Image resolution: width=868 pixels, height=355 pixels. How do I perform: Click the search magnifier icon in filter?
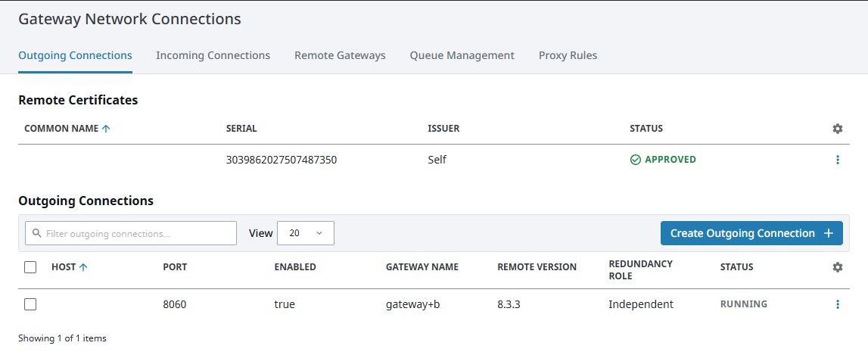pos(37,233)
